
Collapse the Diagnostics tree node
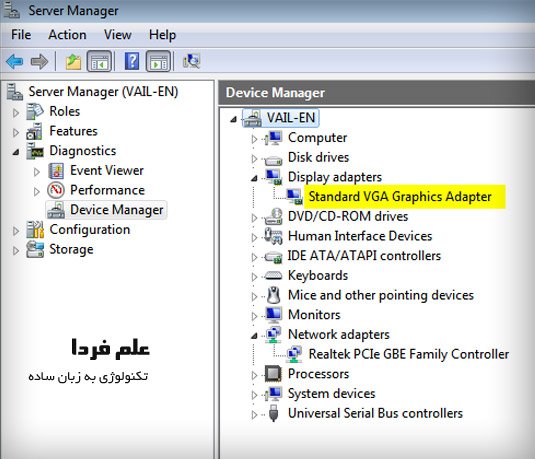(16, 152)
